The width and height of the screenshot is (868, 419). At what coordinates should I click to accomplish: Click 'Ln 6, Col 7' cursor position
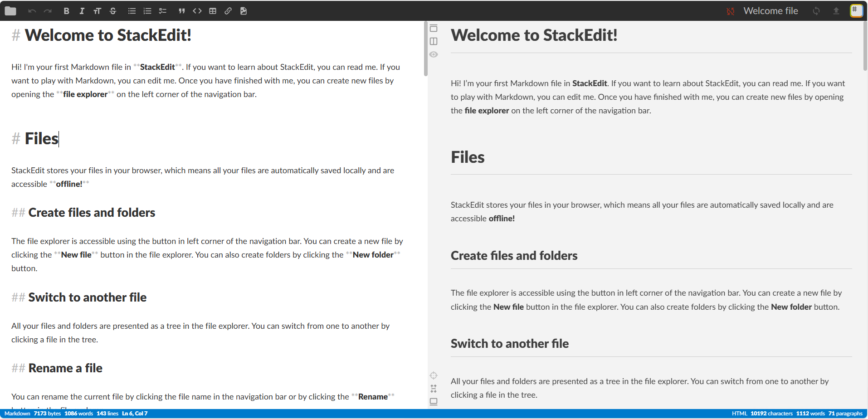click(135, 414)
